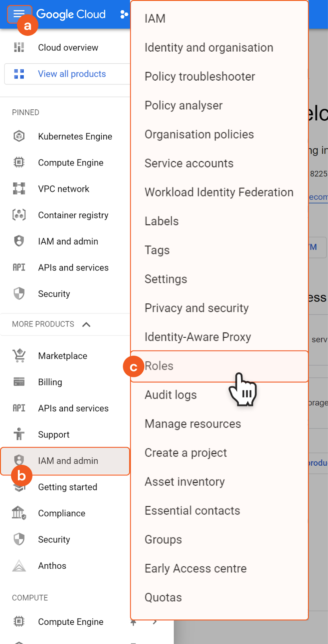This screenshot has height=644, width=328.
Task: Click View all products button
Action: (x=72, y=74)
